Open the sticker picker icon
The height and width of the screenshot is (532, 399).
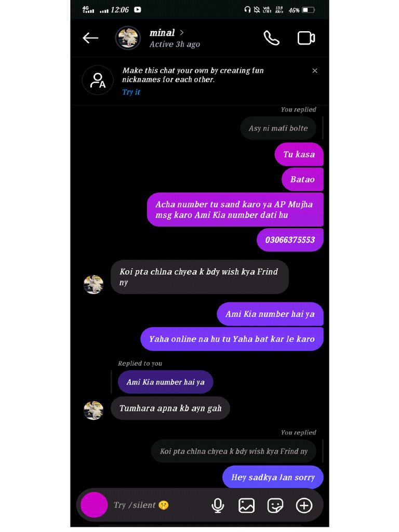pos(275,505)
